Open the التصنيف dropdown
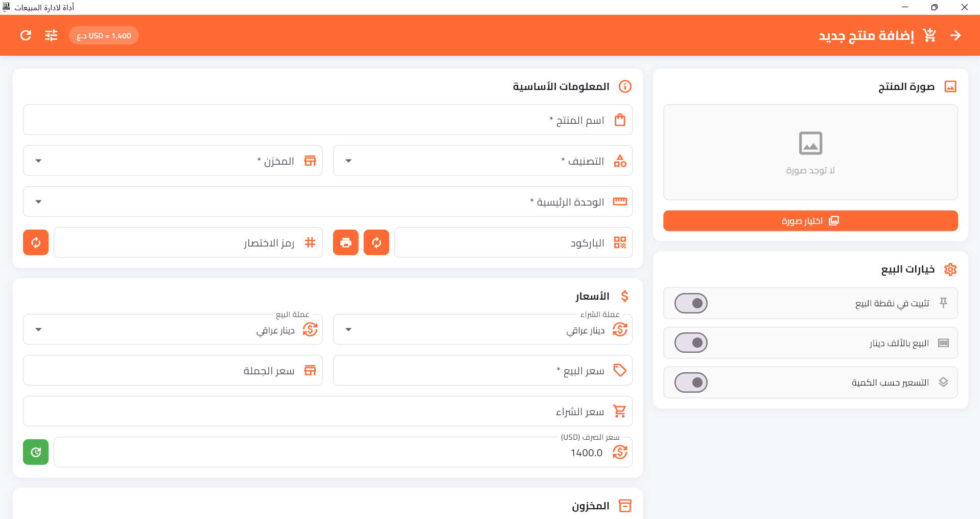The width and height of the screenshot is (980, 519). tap(348, 161)
